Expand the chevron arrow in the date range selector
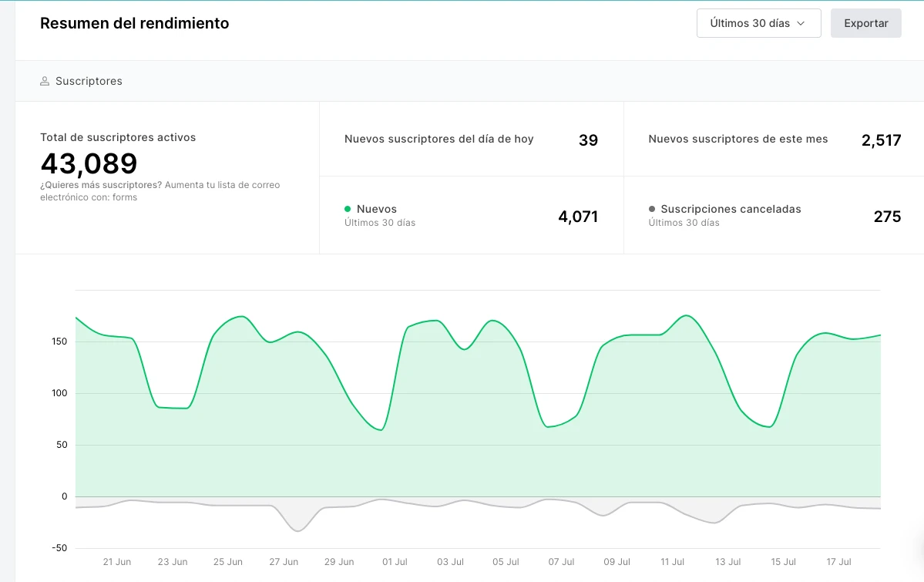 tap(801, 24)
